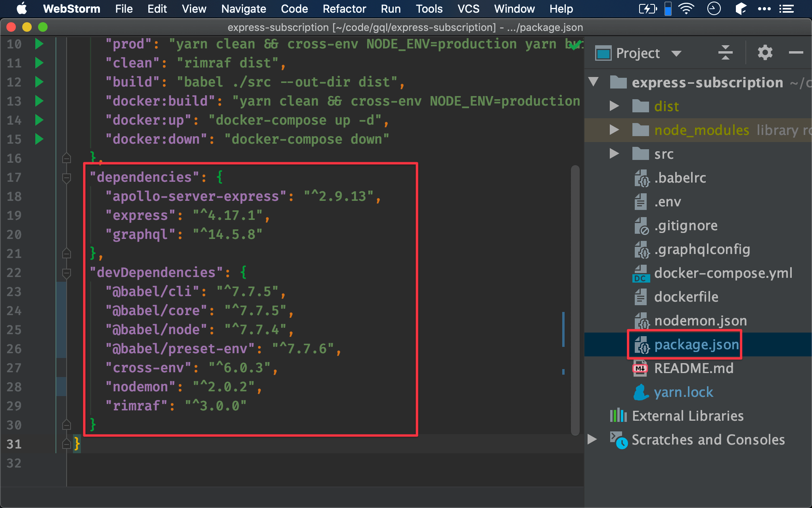This screenshot has width=812, height=508.
Task: Open the File menu
Action: point(124,9)
